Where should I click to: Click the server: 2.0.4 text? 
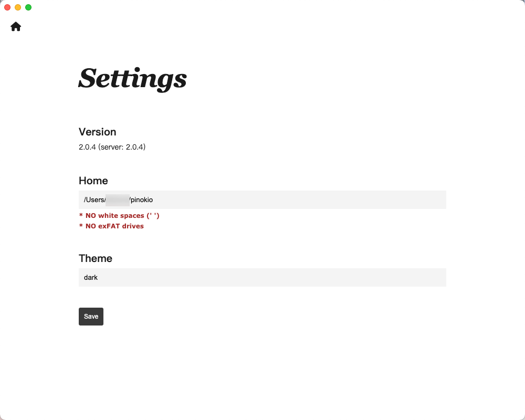[x=122, y=147]
